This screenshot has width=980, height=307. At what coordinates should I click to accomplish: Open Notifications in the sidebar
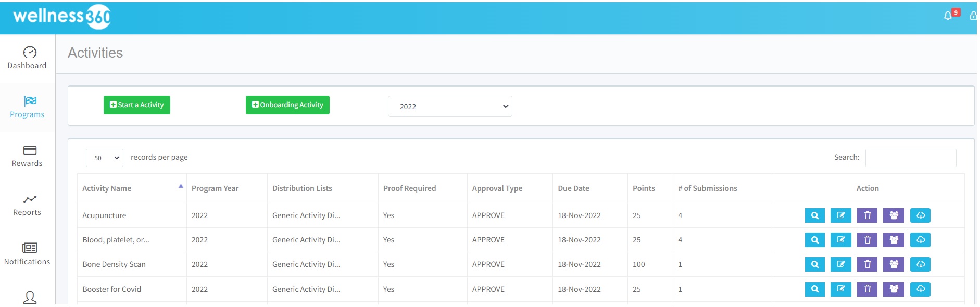pos(27,254)
